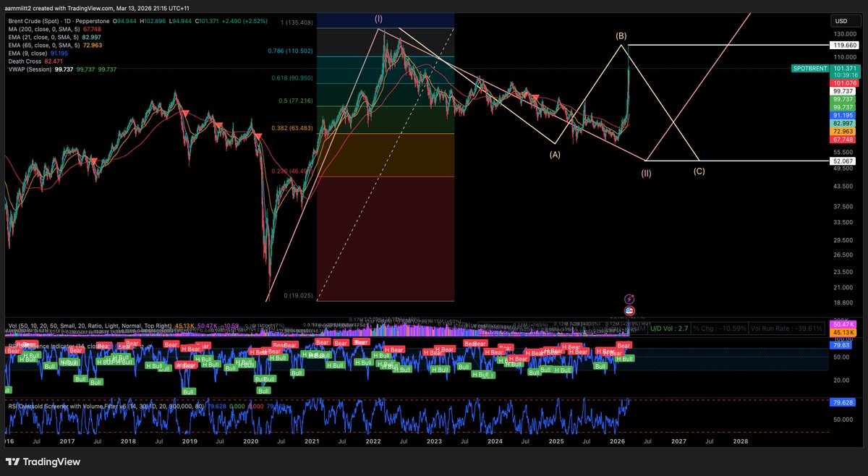Click the 29.500 price scale value

coord(843,240)
